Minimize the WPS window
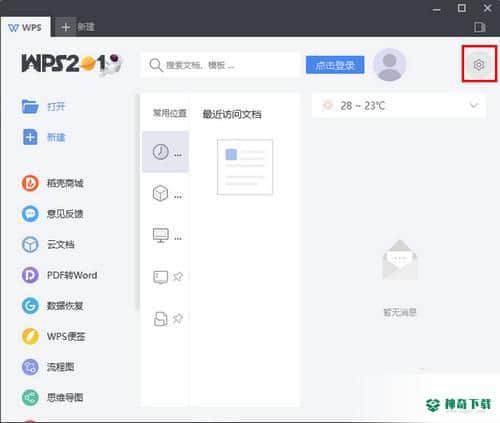This screenshot has width=500, height=423. click(436, 9)
